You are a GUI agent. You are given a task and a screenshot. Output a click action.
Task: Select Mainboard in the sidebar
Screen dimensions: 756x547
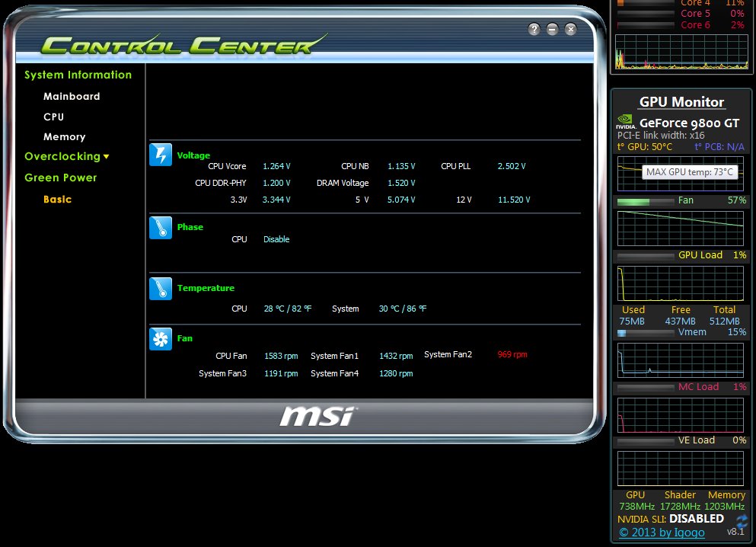click(72, 97)
